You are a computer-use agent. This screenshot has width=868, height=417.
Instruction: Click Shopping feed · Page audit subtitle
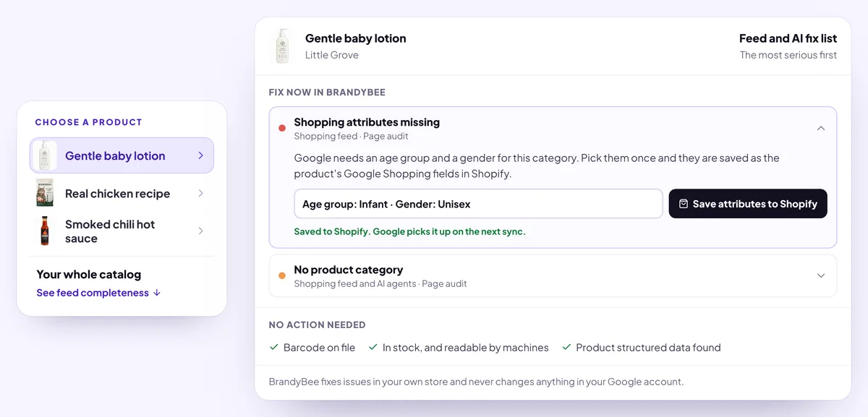[351, 136]
